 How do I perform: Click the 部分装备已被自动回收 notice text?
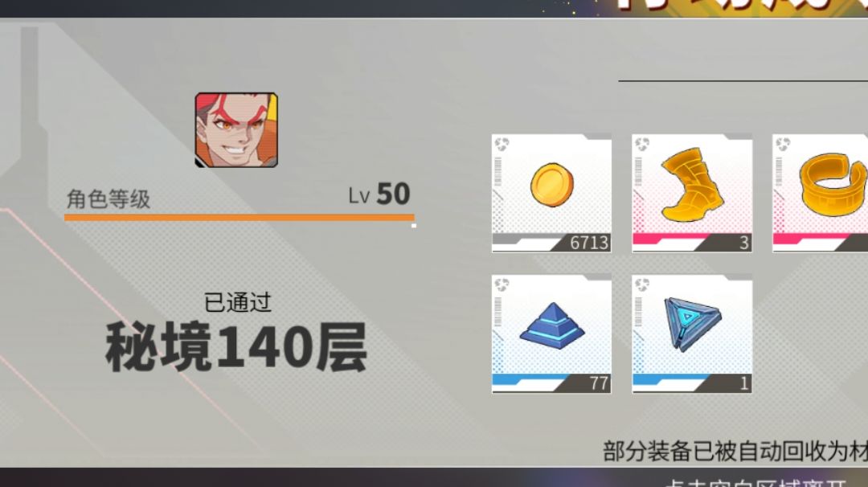(735, 452)
